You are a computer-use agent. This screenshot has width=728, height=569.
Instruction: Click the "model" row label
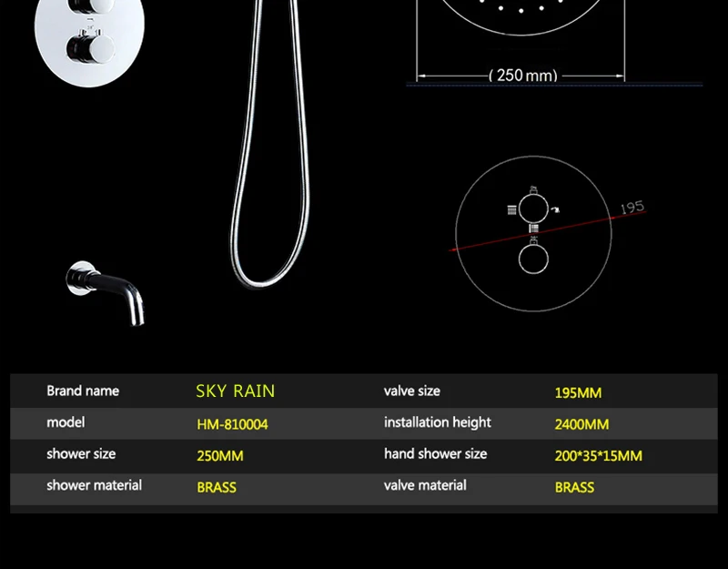tap(66, 422)
